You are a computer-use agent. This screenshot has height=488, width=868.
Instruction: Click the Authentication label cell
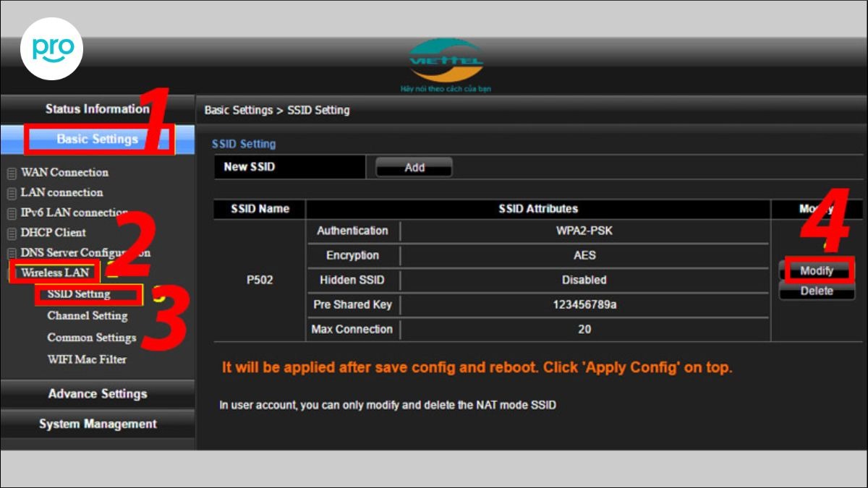352,231
